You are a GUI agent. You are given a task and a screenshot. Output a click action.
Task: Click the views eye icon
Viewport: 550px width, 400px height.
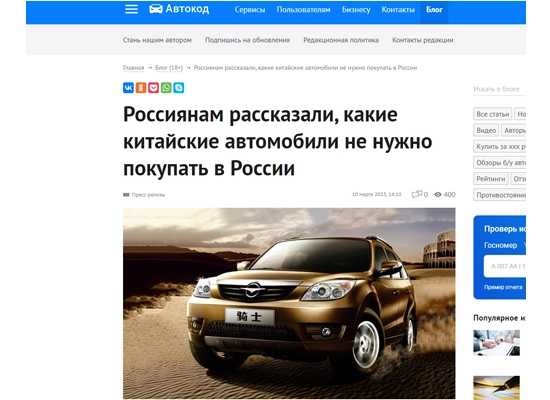tap(438, 194)
